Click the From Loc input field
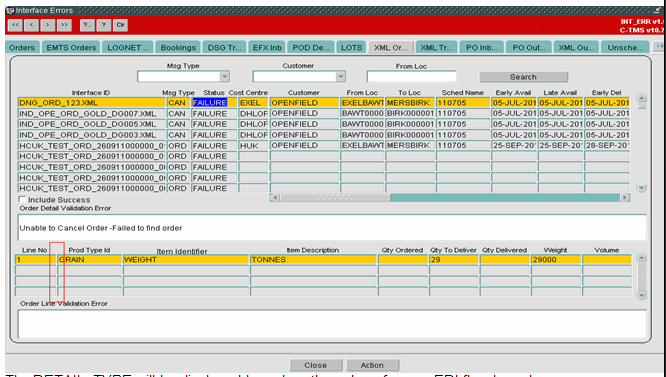The height and width of the screenshot is (377, 666). (x=412, y=77)
